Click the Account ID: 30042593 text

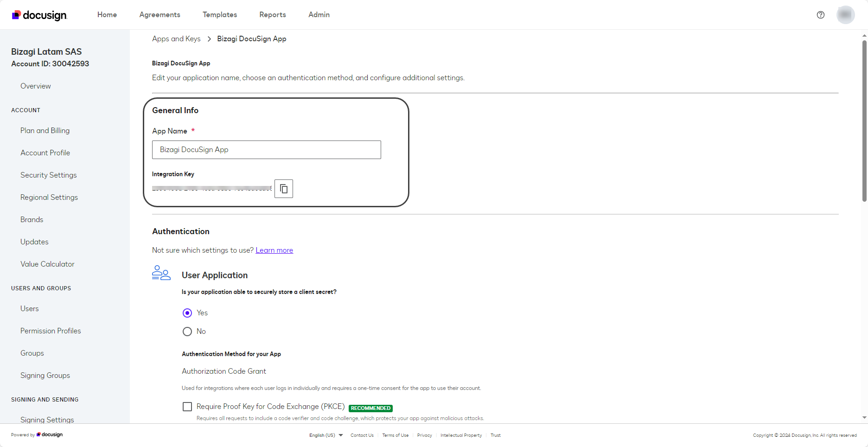[x=50, y=64]
